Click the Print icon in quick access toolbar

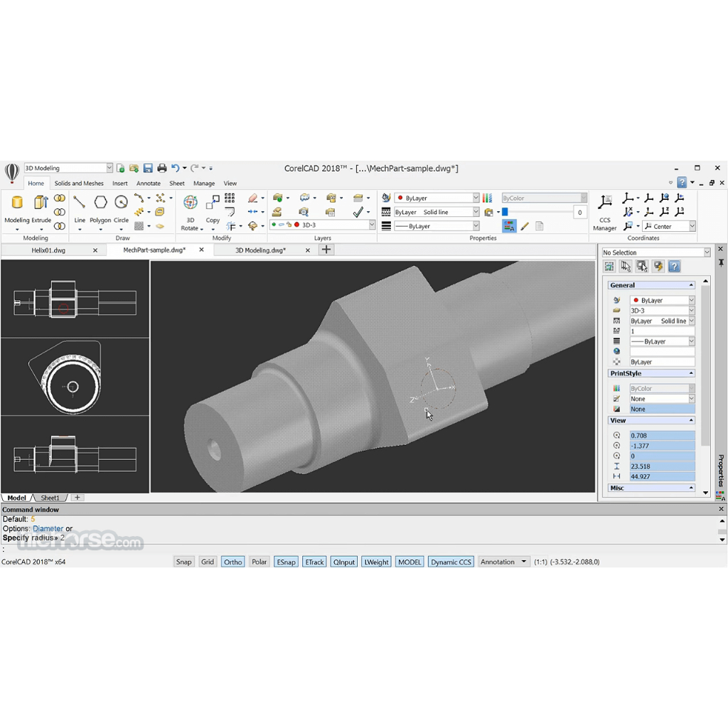coord(161,168)
